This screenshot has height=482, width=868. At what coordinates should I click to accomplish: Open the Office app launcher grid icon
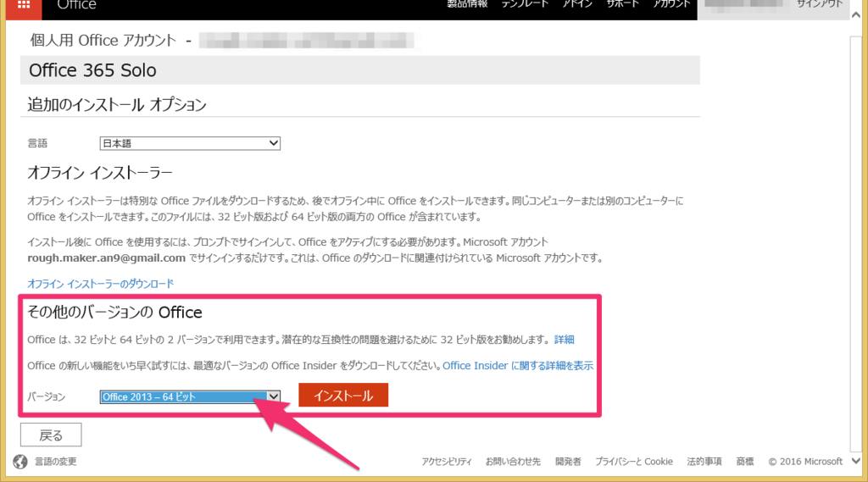tap(23, 6)
